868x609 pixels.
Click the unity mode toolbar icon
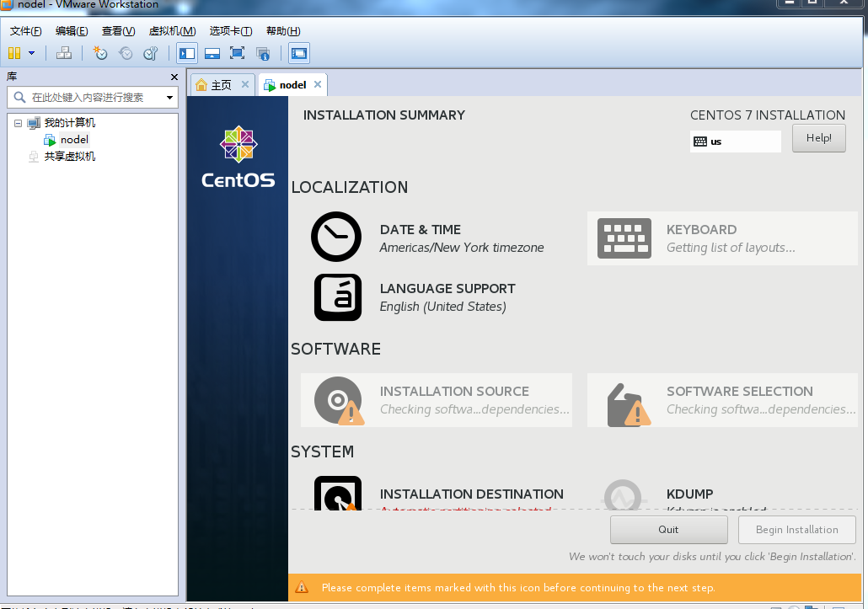(x=263, y=54)
